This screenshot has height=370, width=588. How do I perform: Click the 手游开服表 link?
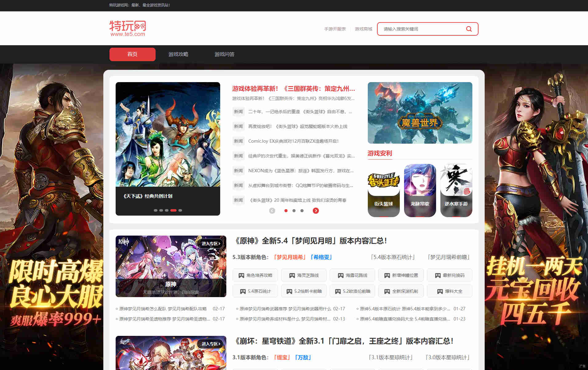pyautogui.click(x=335, y=29)
